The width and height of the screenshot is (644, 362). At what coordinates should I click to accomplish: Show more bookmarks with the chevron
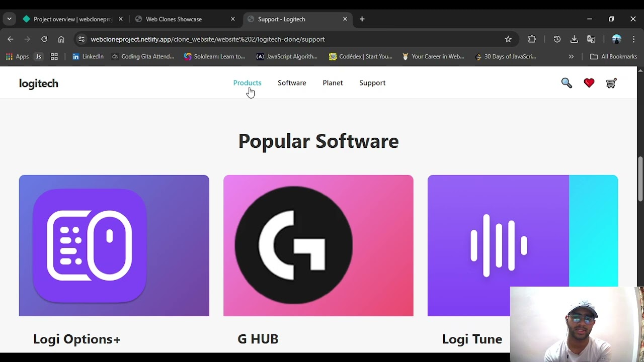tap(571, 56)
